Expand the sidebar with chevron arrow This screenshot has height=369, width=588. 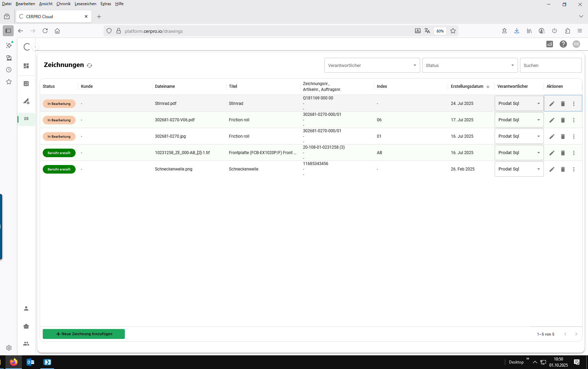pos(35,47)
